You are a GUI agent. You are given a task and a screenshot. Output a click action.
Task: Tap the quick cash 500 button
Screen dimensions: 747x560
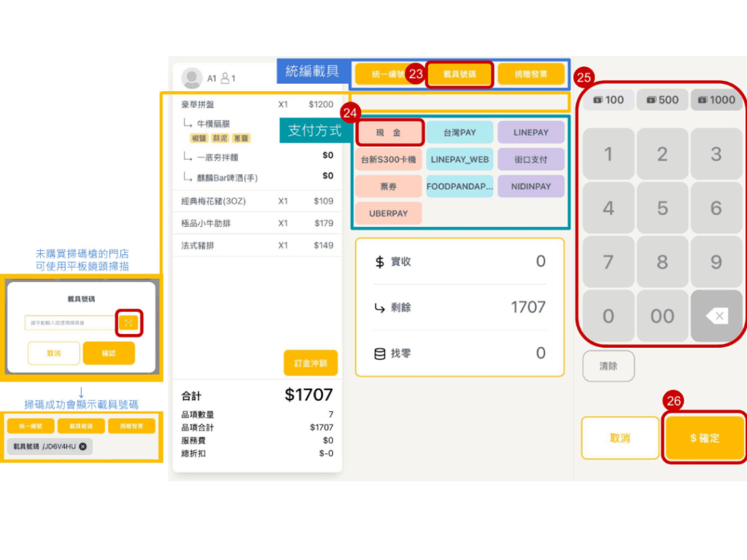point(662,100)
